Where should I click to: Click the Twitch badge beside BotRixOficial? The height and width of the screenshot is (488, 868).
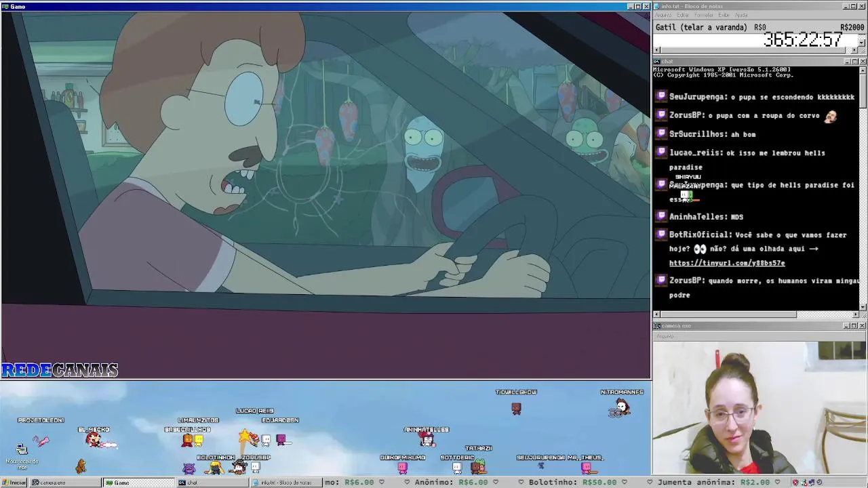661,235
